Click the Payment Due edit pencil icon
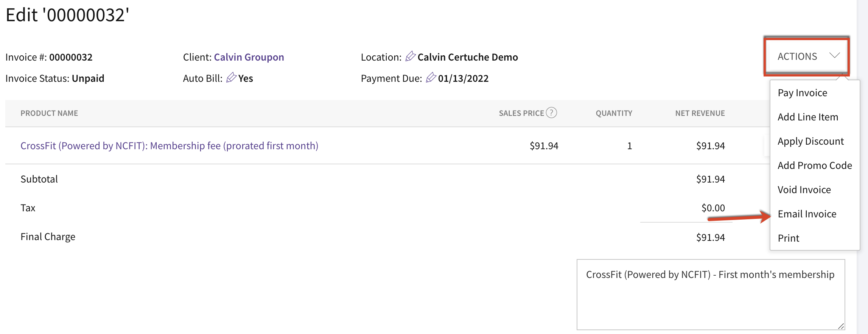 pyautogui.click(x=431, y=77)
